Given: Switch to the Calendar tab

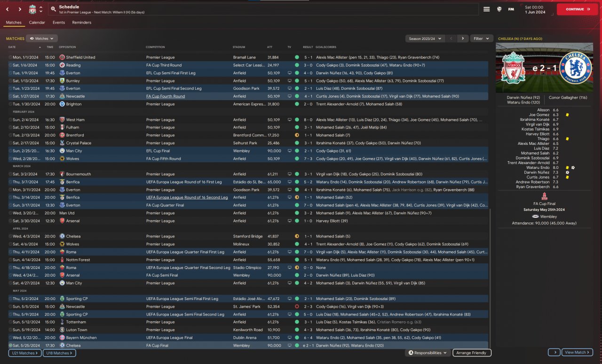Looking at the screenshot, I should [x=37, y=23].
